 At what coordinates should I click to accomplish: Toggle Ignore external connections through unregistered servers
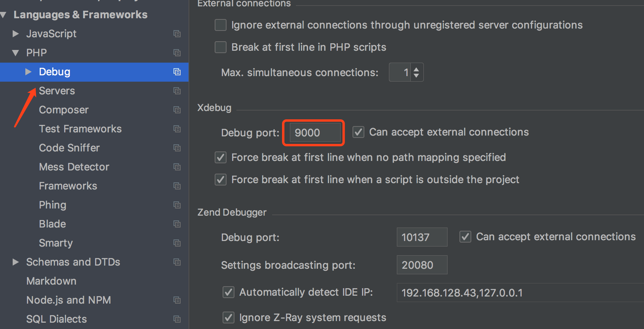pyautogui.click(x=221, y=25)
